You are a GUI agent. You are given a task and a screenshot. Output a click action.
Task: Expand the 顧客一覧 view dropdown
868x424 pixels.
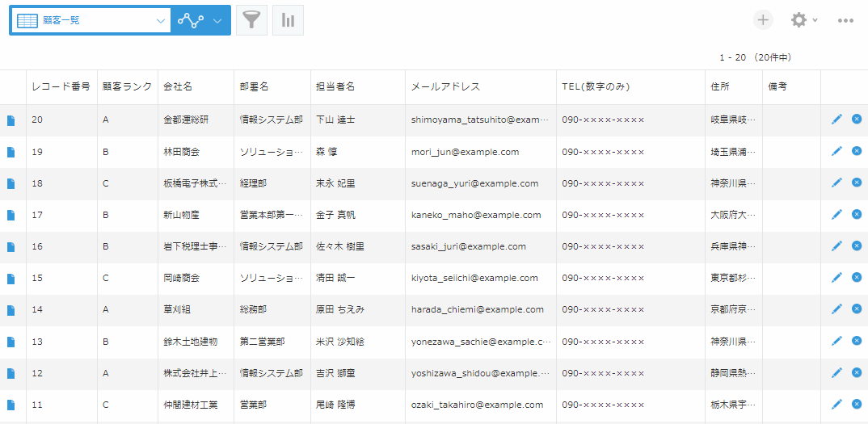click(161, 21)
